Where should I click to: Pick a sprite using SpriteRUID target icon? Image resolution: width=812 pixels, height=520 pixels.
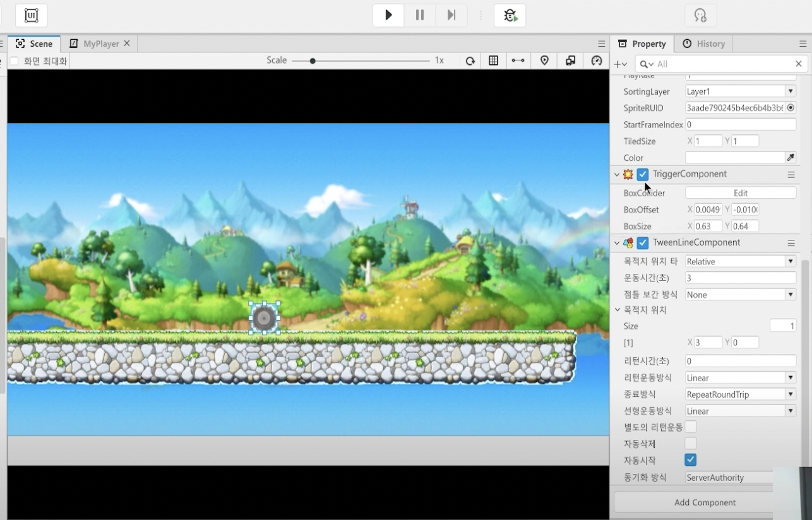791,108
